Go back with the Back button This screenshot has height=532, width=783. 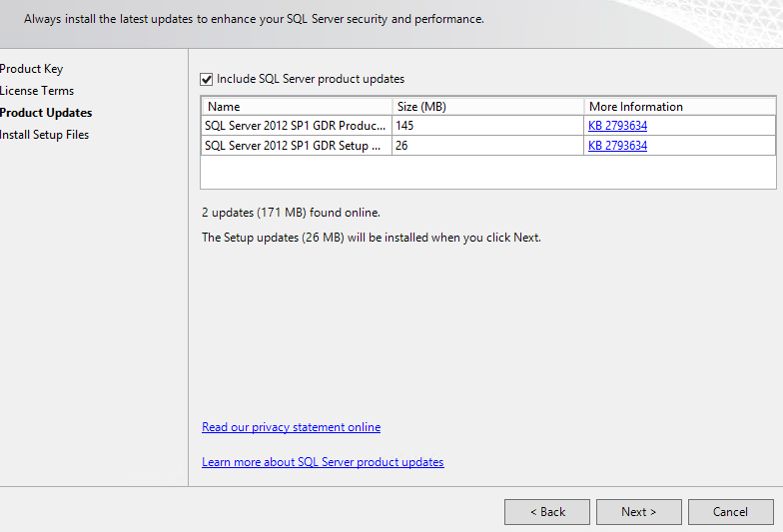[x=547, y=512]
